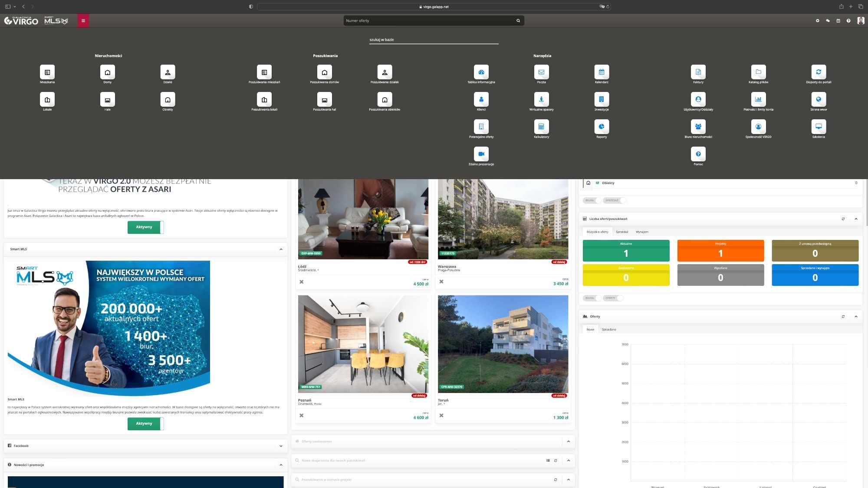Screen dimensions: 868x488
Task: Open Społeczność VIRGO icon
Action: (758, 127)
